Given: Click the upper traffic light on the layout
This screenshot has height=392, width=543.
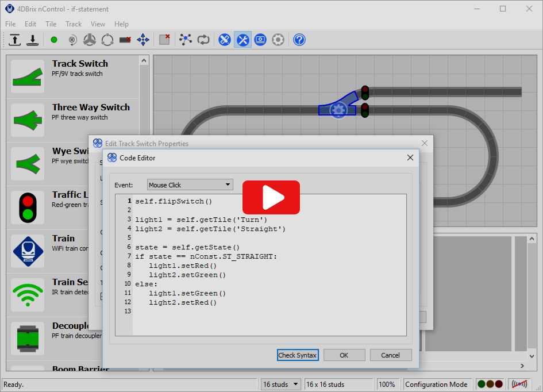Looking at the screenshot, I should click(x=365, y=93).
